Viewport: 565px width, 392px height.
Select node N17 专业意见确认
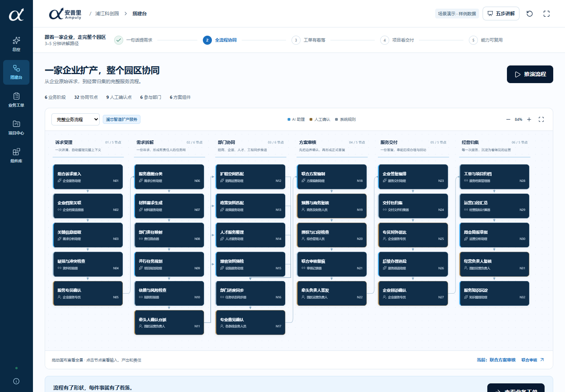point(250,323)
